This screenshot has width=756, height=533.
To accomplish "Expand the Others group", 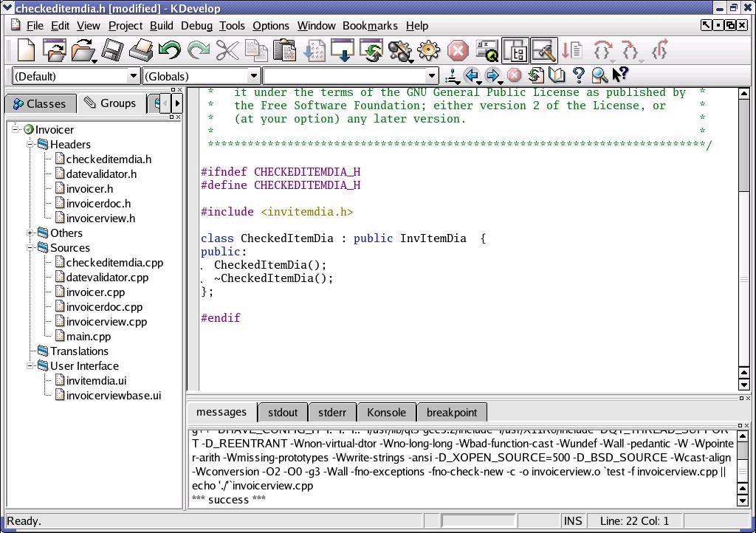I will [x=30, y=233].
